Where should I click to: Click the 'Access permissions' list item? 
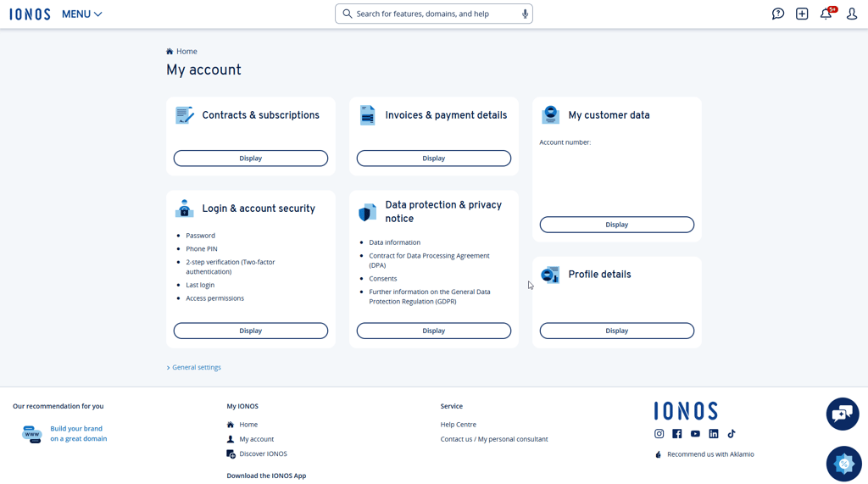tap(214, 298)
